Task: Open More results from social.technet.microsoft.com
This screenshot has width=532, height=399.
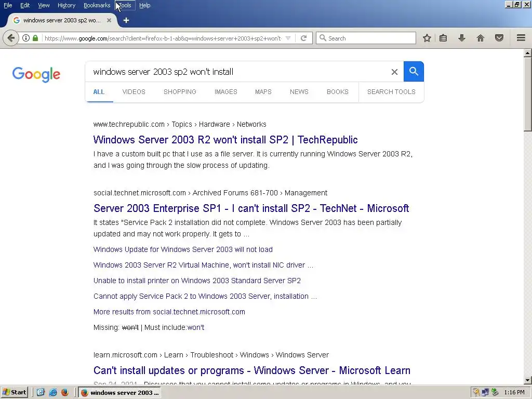Action: tap(169, 312)
